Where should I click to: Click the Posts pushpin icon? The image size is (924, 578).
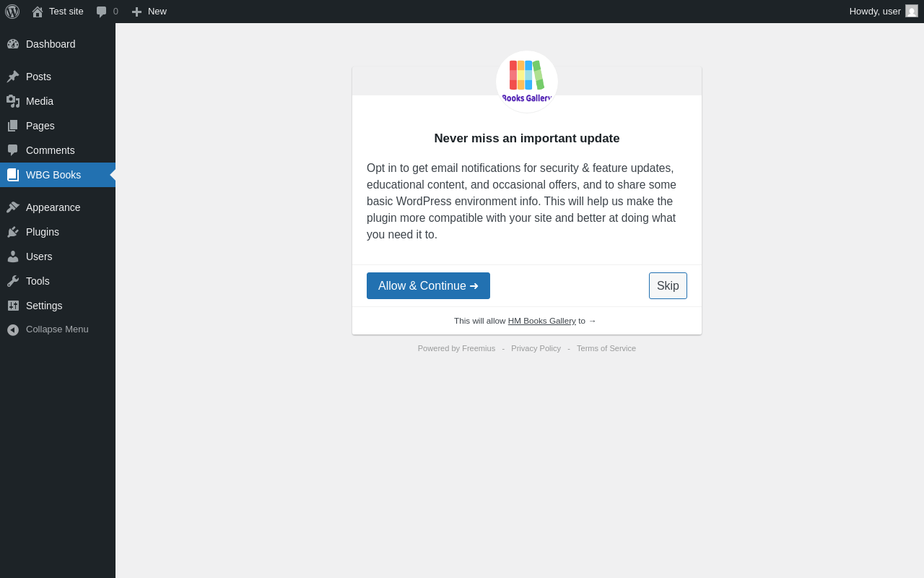click(13, 77)
